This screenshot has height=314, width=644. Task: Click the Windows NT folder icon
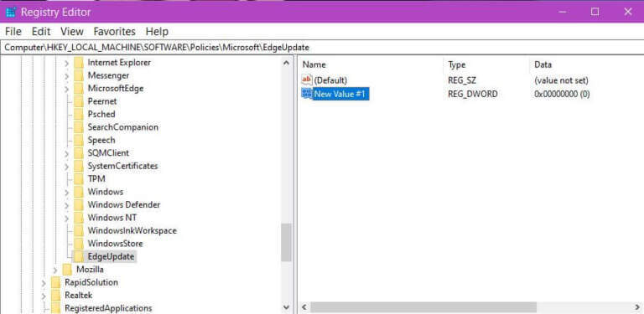click(79, 218)
